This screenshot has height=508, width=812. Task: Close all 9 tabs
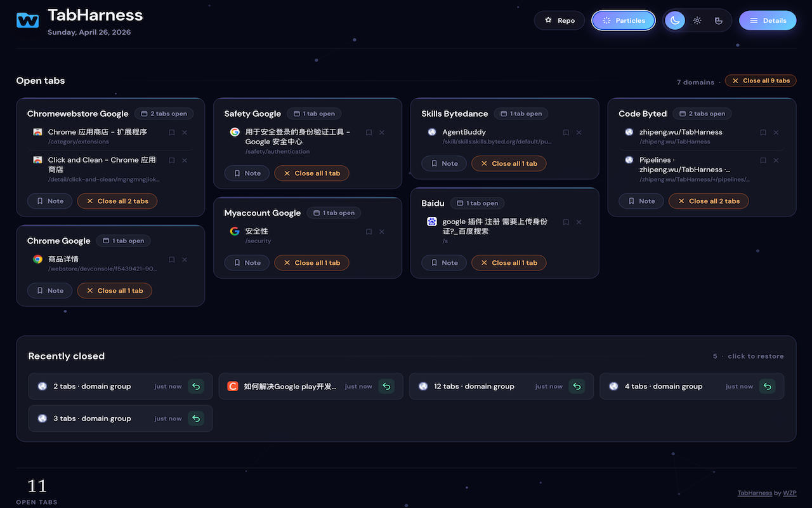coord(761,81)
